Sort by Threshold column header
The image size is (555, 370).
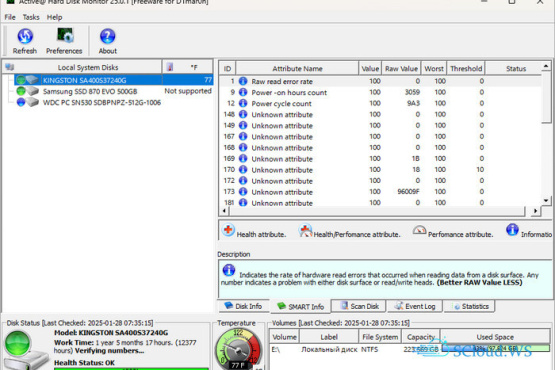pyautogui.click(x=466, y=68)
